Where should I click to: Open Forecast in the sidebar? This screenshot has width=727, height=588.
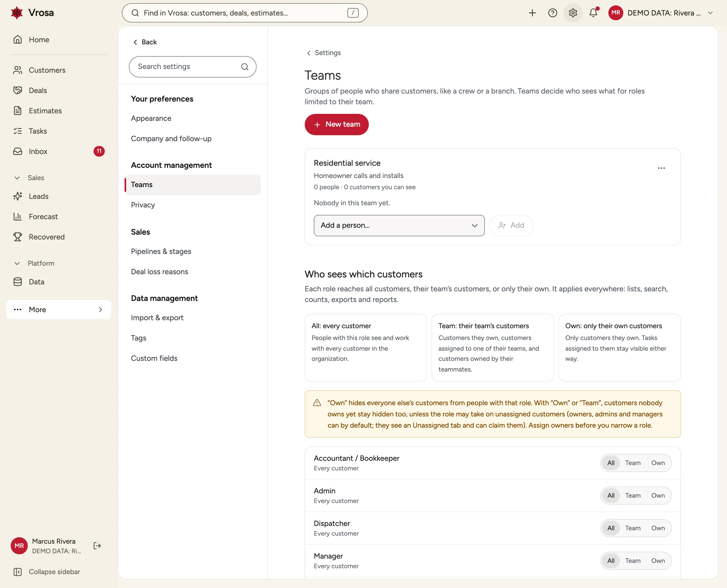(59, 217)
